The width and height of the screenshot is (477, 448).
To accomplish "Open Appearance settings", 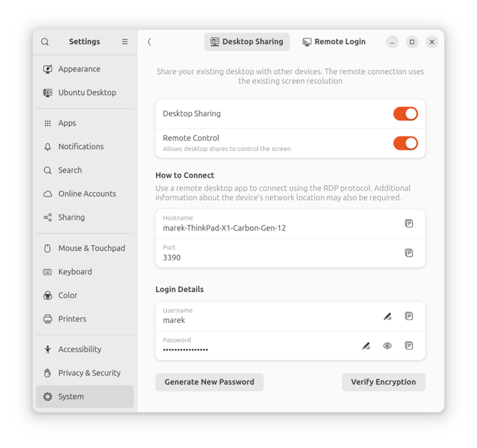I will pyautogui.click(x=85, y=69).
